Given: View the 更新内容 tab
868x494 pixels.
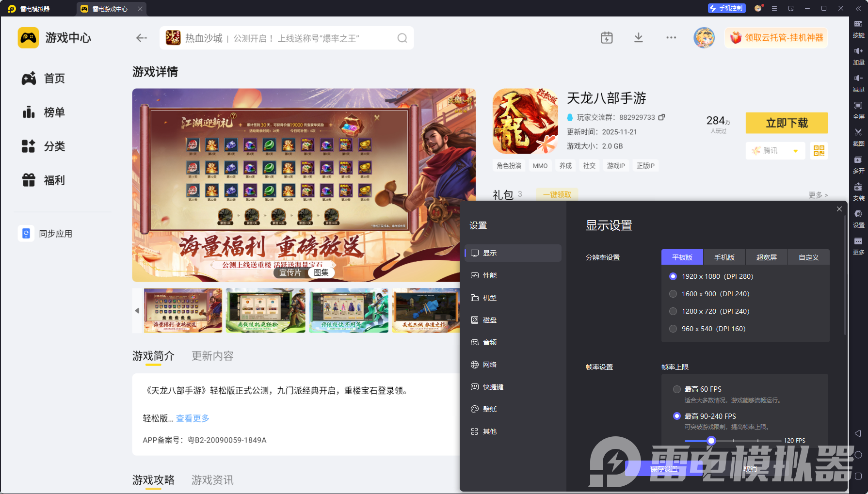Looking at the screenshot, I should point(212,356).
